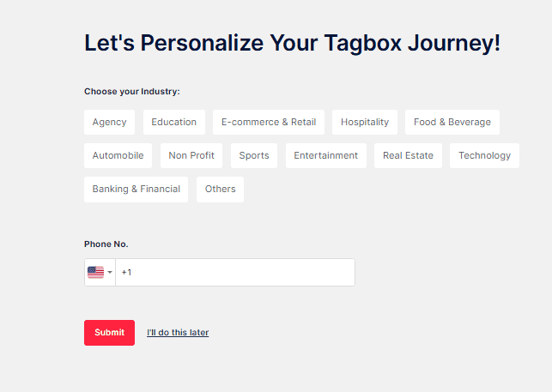
Task: Choose Real Estate as industry
Action: click(408, 155)
